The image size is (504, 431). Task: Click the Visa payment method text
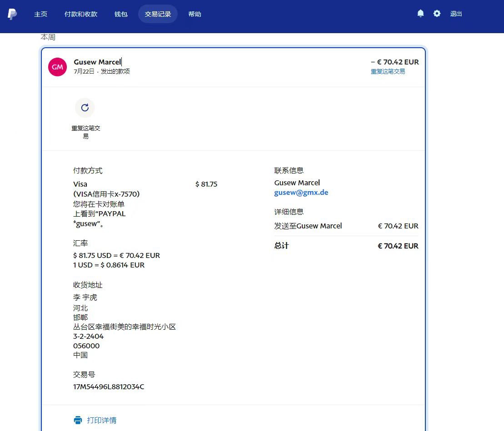pyautogui.click(x=80, y=184)
